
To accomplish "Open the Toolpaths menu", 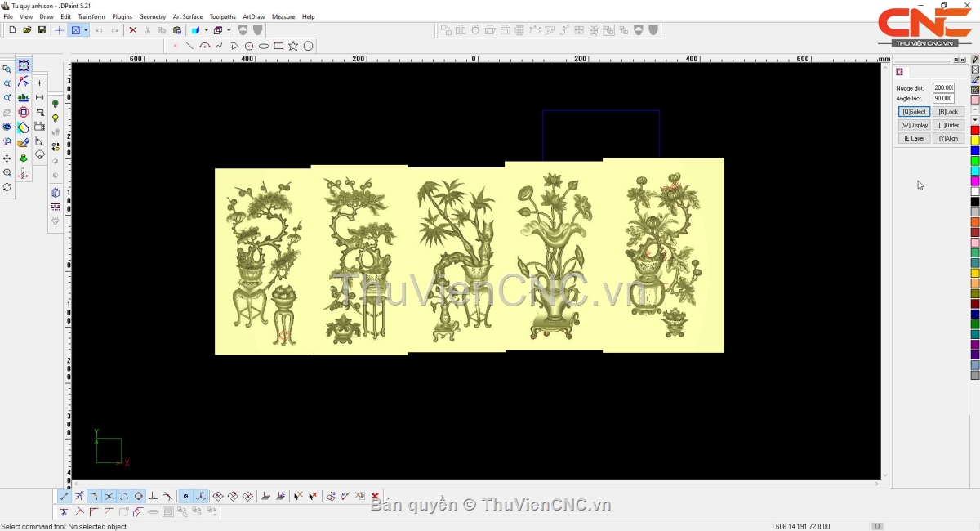I will [x=222, y=16].
